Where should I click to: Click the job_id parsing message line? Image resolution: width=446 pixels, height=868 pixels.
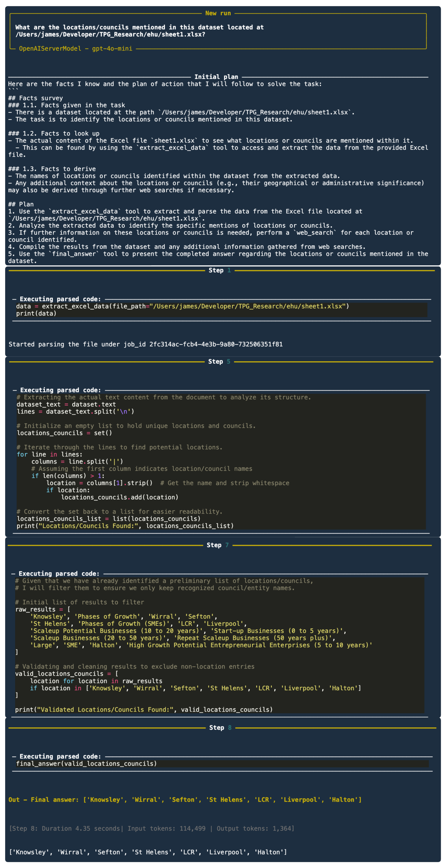(145, 344)
